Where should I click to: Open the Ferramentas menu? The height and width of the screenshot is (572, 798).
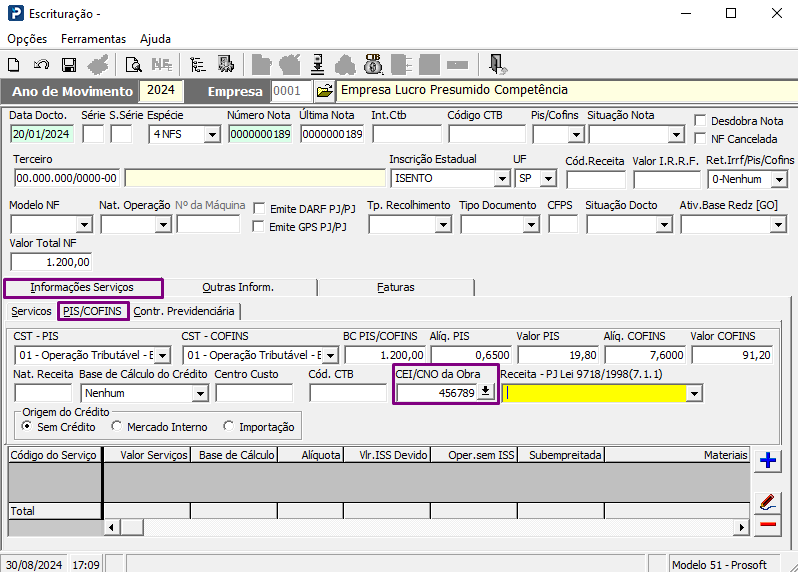(94, 39)
